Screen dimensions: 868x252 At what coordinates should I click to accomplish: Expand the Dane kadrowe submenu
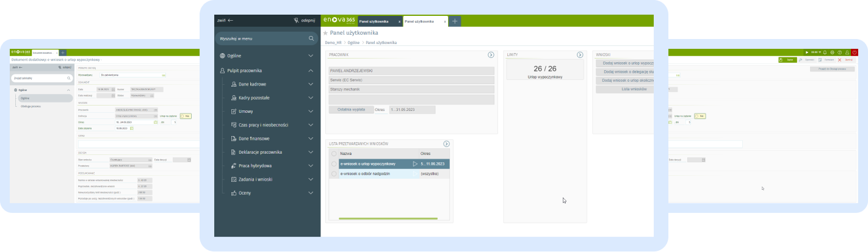click(x=311, y=84)
